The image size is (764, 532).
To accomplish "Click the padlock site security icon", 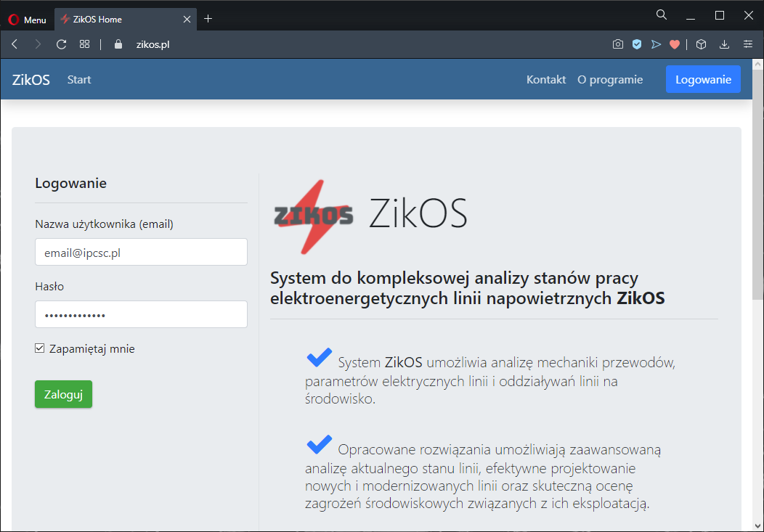I will click(x=119, y=44).
